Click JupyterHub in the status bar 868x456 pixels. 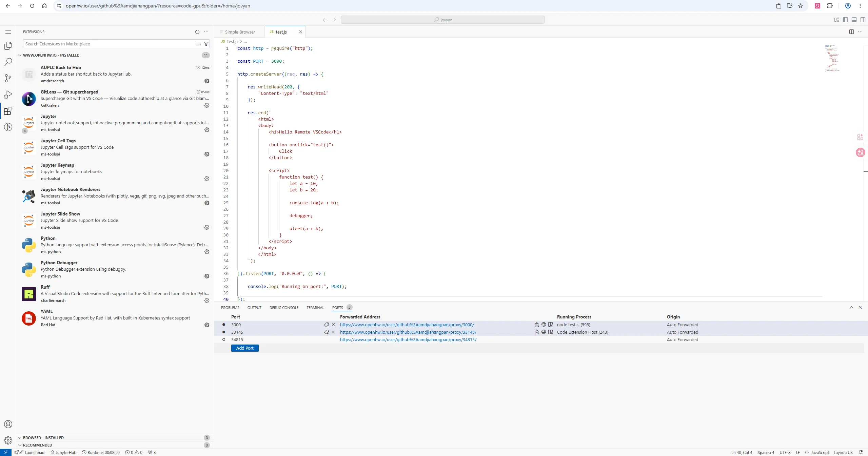[x=63, y=452]
